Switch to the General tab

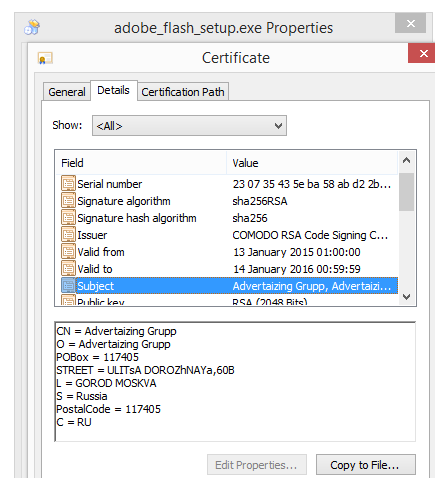coord(67,92)
